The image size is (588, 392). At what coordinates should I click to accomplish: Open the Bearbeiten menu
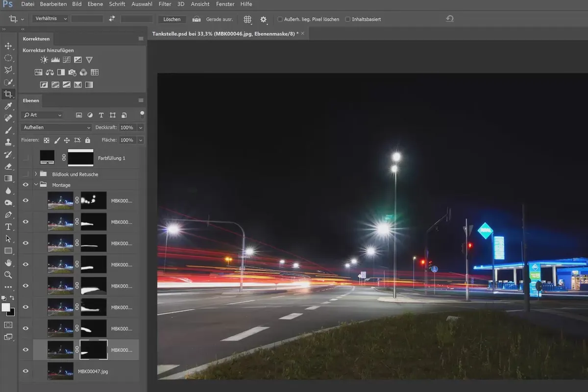click(53, 4)
